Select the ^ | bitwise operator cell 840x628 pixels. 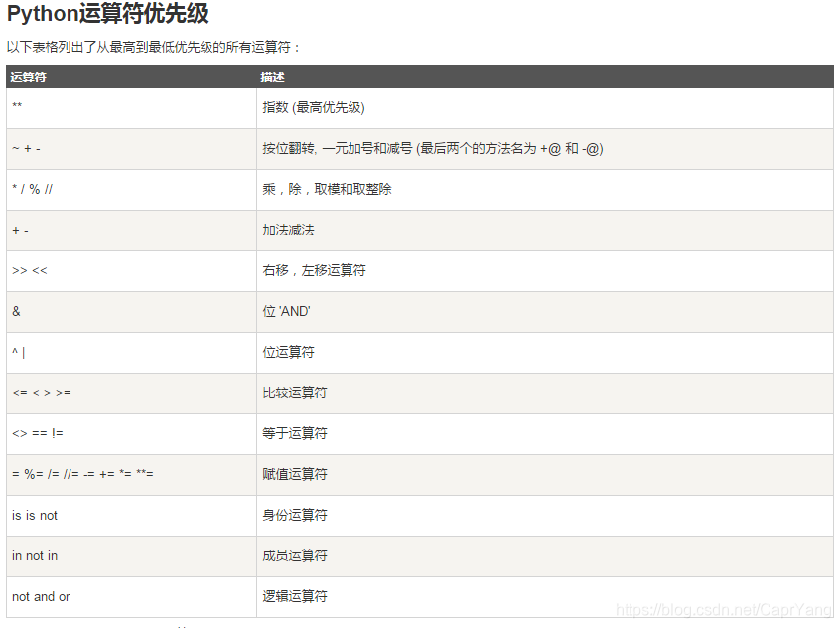(20, 352)
